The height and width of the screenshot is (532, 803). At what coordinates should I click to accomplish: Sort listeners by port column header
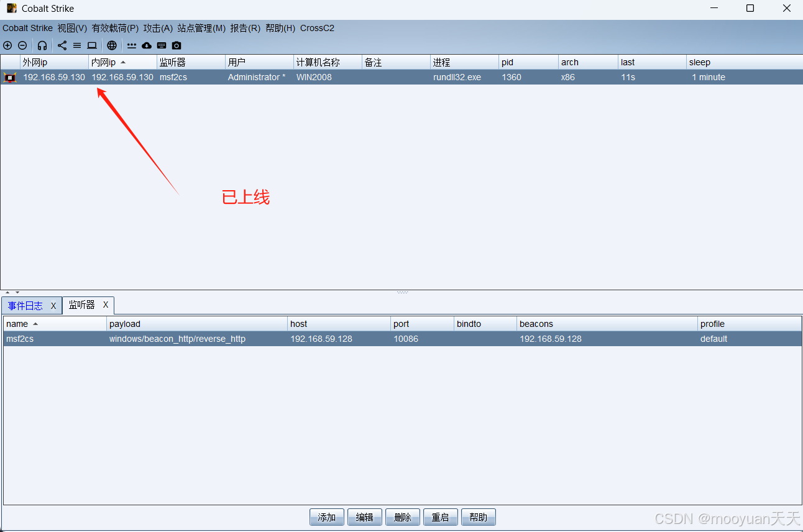(x=423, y=324)
